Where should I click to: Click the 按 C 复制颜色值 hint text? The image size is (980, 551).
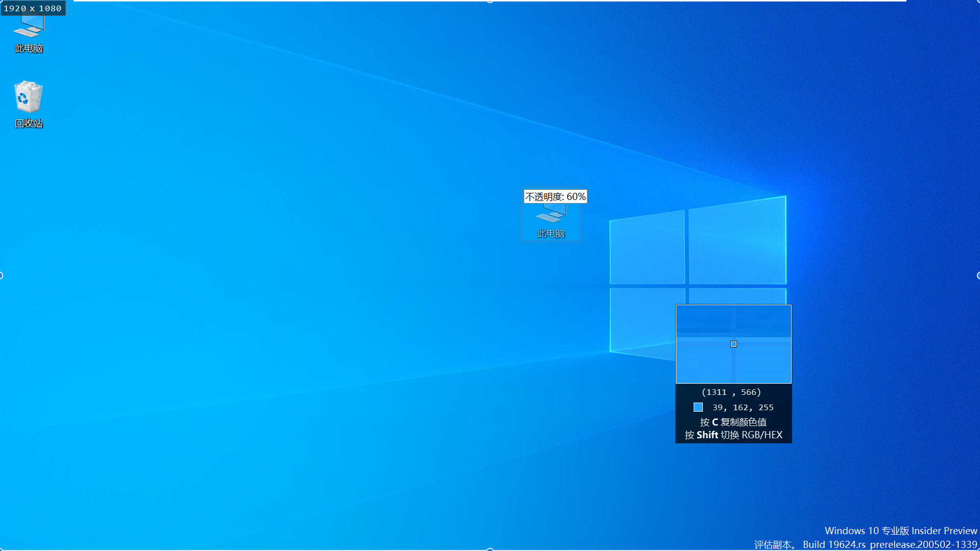coord(733,422)
